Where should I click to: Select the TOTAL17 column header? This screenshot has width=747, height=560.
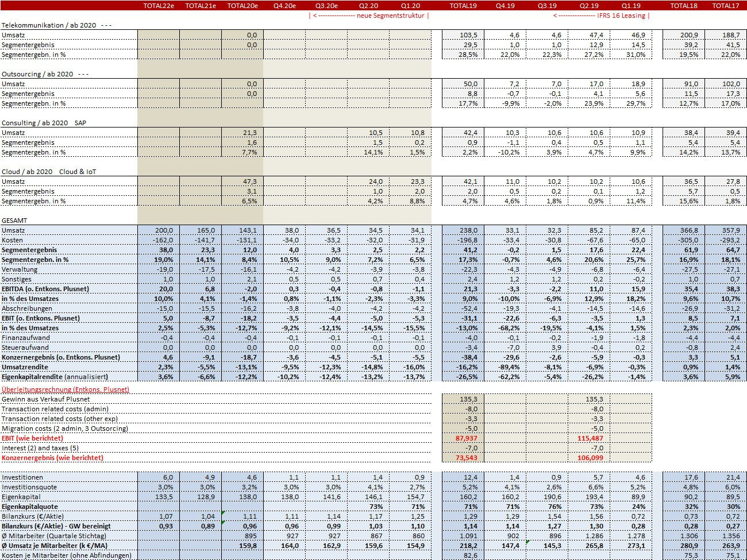[x=726, y=6]
